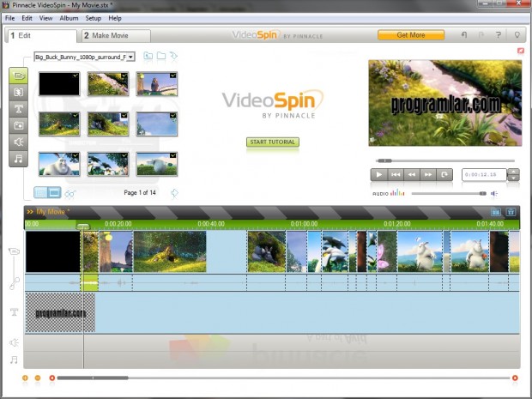532x399 pixels.
Task: Toggle the loop playback button
Action: (x=444, y=175)
